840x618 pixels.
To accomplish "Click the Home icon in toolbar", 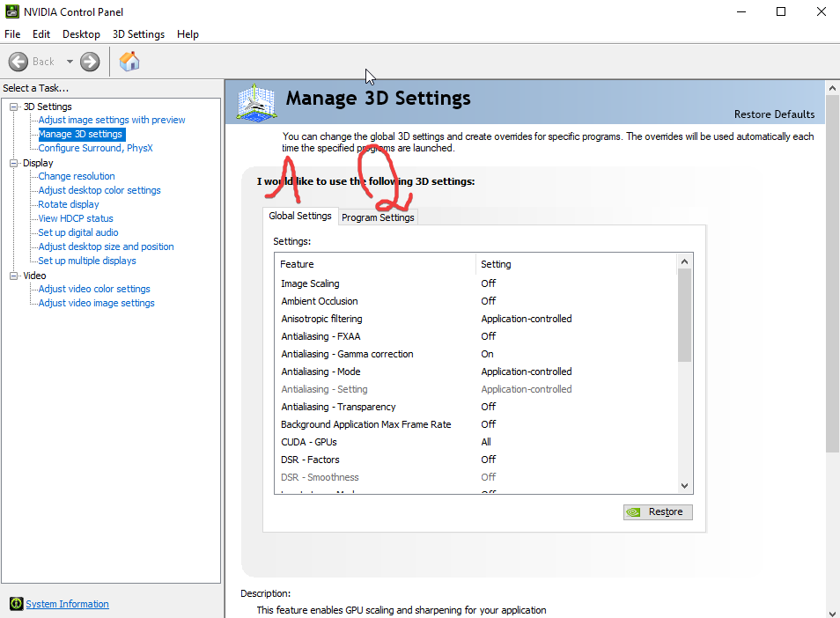I will [129, 62].
